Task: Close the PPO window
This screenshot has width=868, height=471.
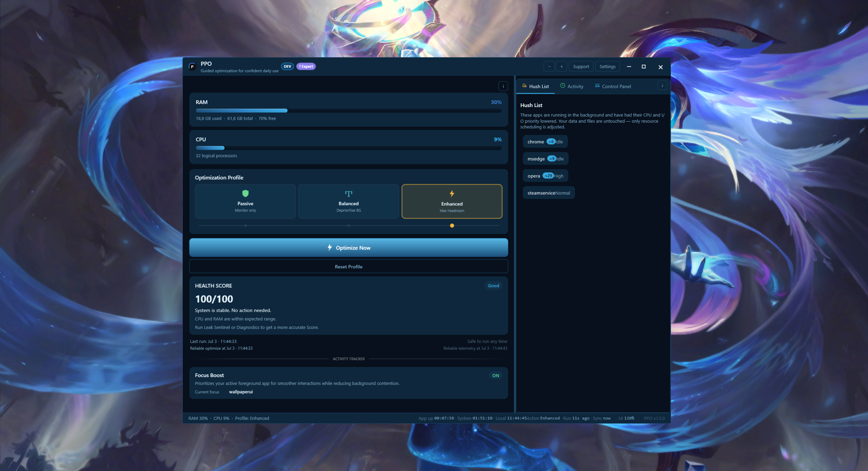Action: 660,67
